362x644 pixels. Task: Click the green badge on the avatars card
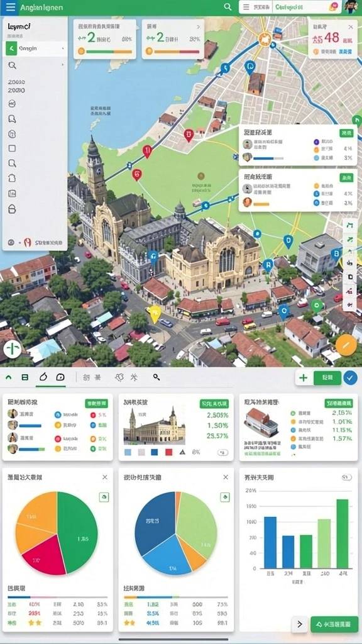point(96,403)
